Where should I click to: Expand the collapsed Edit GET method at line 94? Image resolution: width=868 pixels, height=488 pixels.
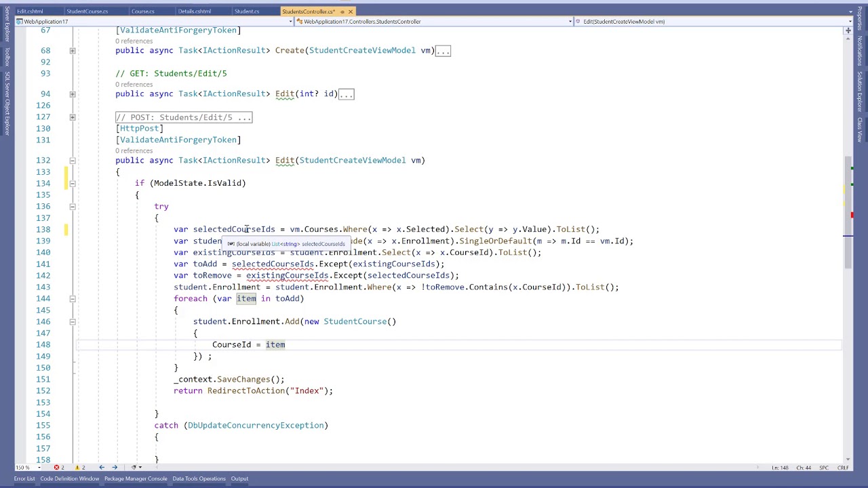click(72, 94)
